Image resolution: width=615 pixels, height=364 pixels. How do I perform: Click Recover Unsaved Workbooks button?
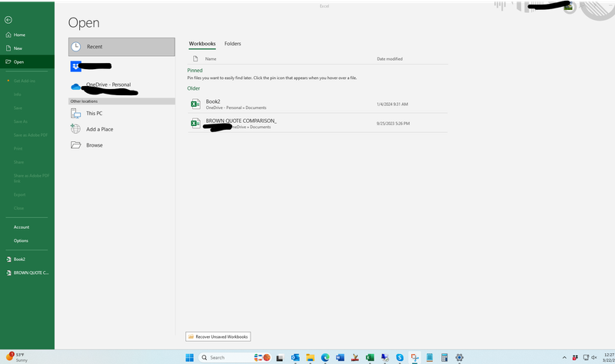(218, 336)
